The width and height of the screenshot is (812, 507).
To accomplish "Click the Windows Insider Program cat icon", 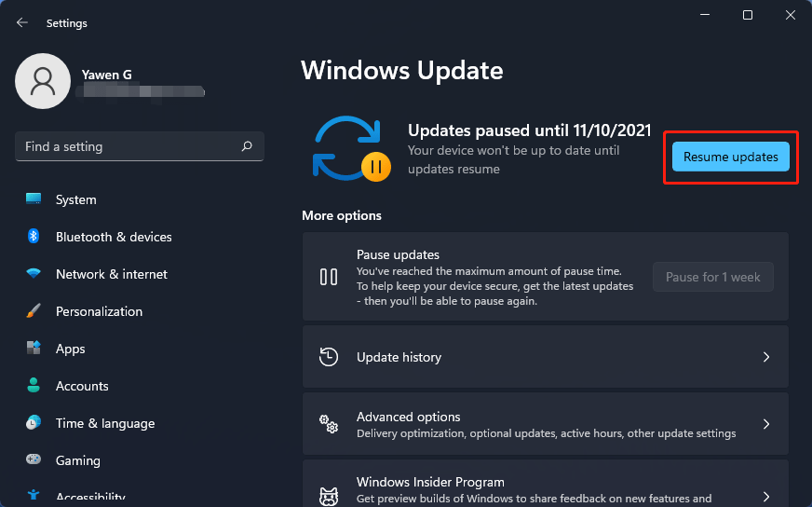I will (x=329, y=496).
